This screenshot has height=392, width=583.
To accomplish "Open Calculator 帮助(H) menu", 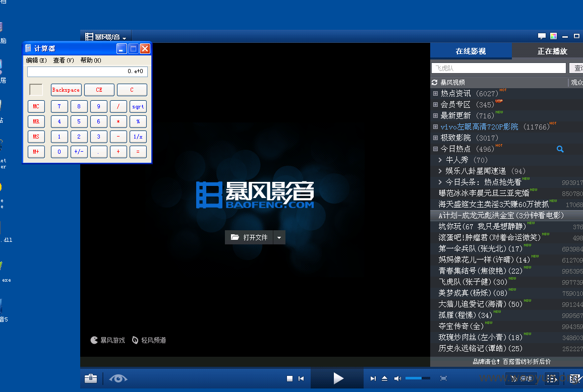I will tap(91, 60).
